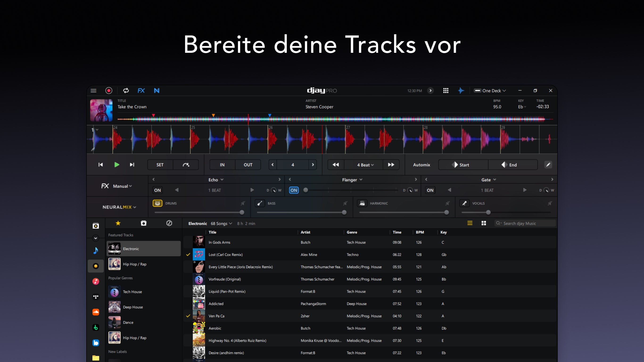This screenshot has height=362, width=644.
Task: Click the Automix End button
Action: point(513,165)
